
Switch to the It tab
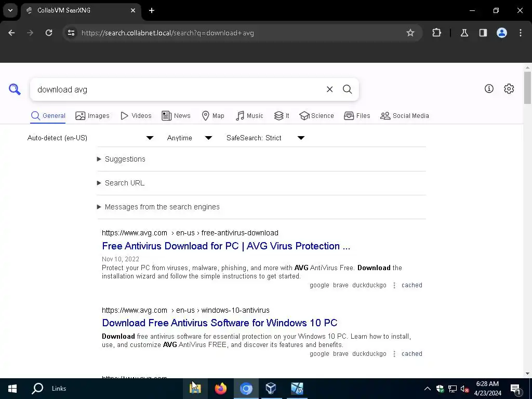(282, 116)
